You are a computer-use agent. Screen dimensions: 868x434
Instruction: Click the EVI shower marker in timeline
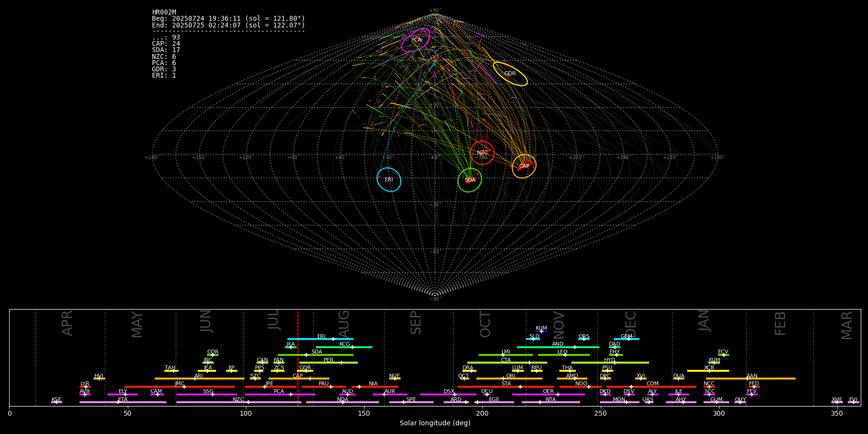point(854,402)
